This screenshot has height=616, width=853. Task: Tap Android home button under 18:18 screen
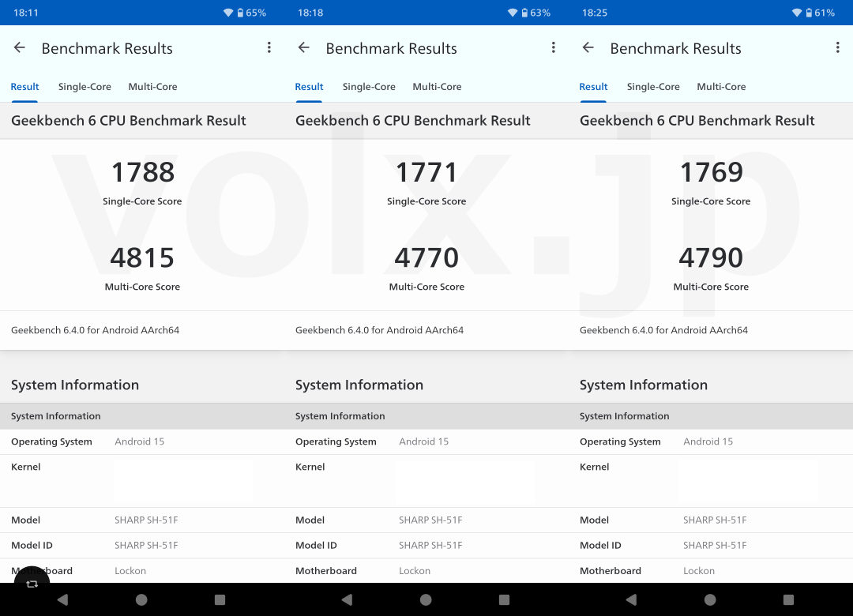[x=426, y=599]
